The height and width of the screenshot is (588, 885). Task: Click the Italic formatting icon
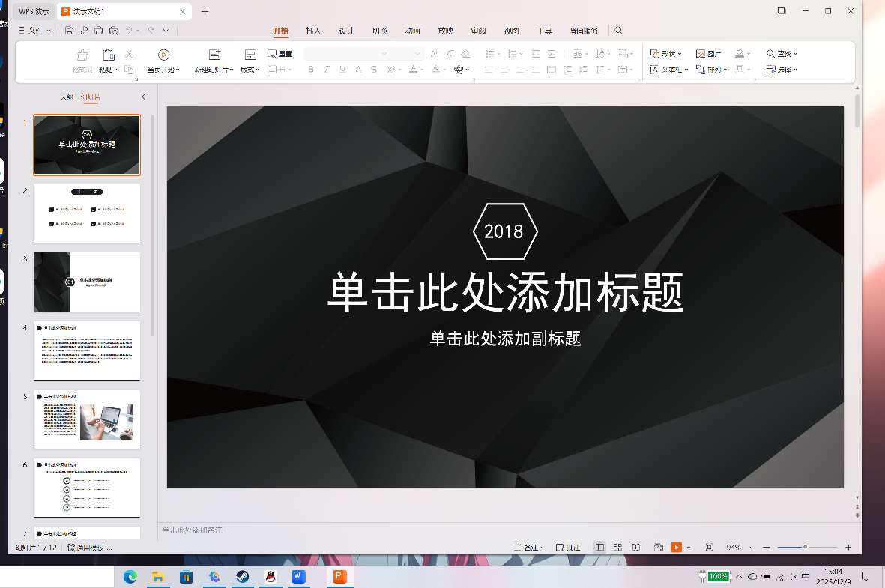pyautogui.click(x=327, y=70)
